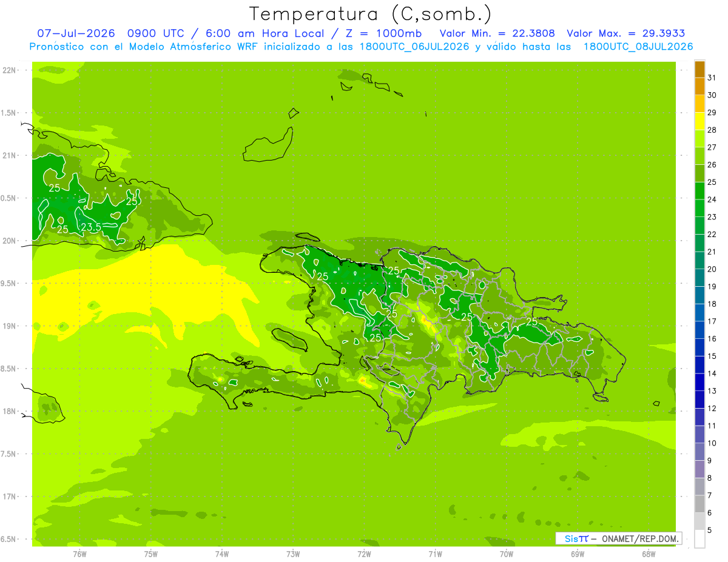Click the gray 6 degree legend swatch
This screenshot has height=562, width=728.
(699, 504)
